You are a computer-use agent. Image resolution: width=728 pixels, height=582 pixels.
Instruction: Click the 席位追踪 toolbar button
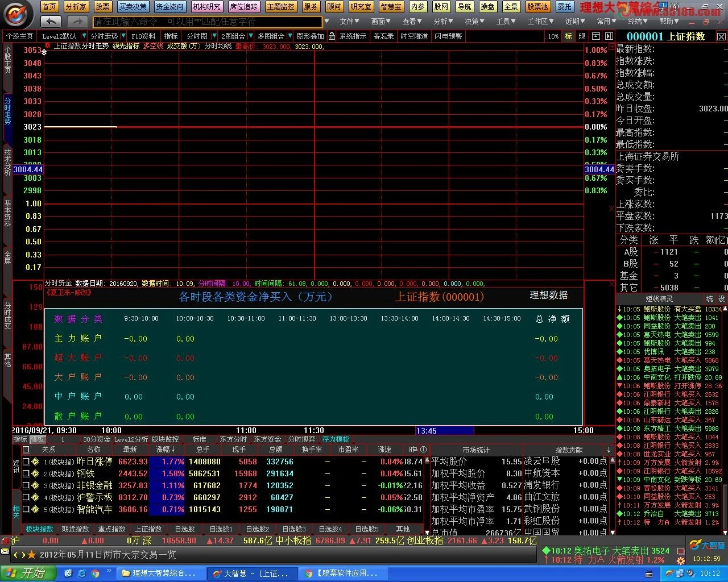pyautogui.click(x=243, y=7)
